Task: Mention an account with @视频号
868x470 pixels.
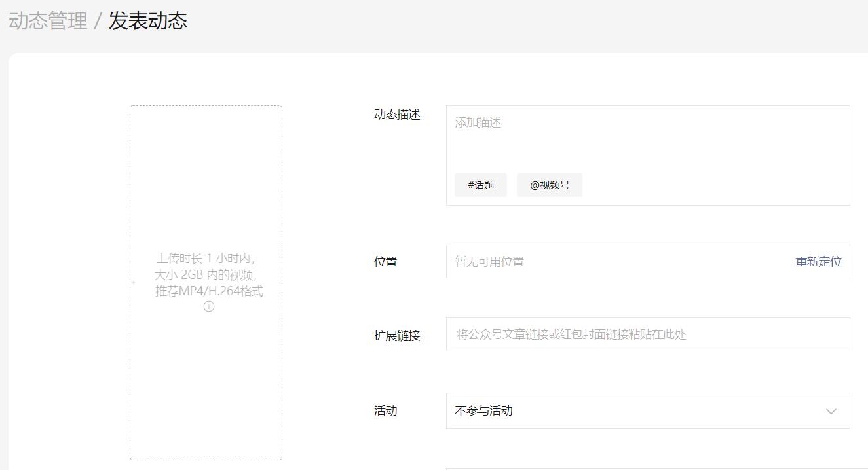Action: tap(550, 185)
